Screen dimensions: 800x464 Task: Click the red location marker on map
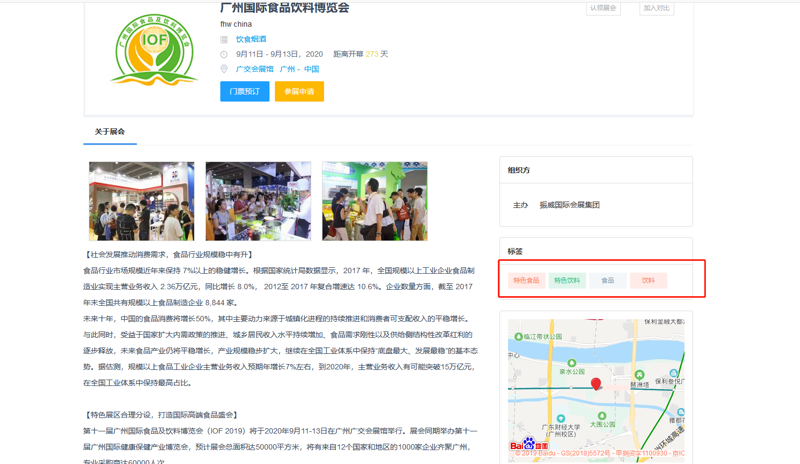595,384
